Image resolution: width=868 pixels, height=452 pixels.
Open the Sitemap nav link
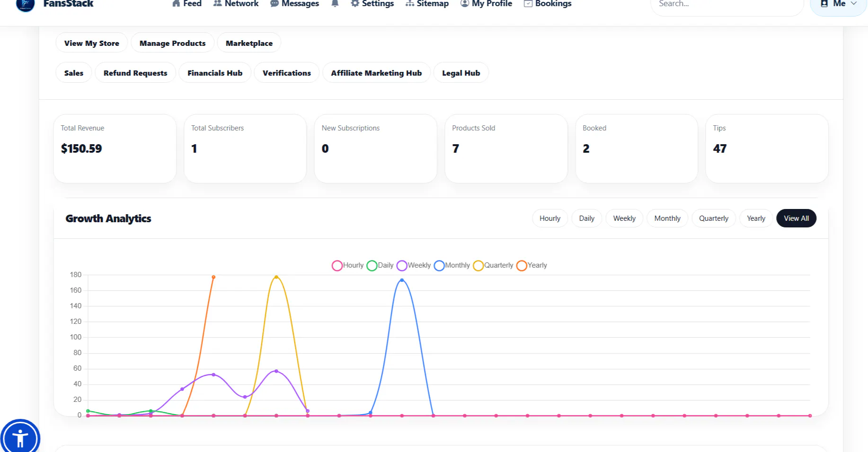[x=427, y=4]
